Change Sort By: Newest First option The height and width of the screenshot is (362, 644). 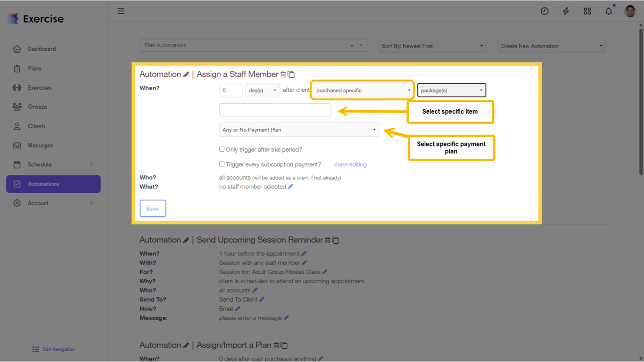coord(431,46)
